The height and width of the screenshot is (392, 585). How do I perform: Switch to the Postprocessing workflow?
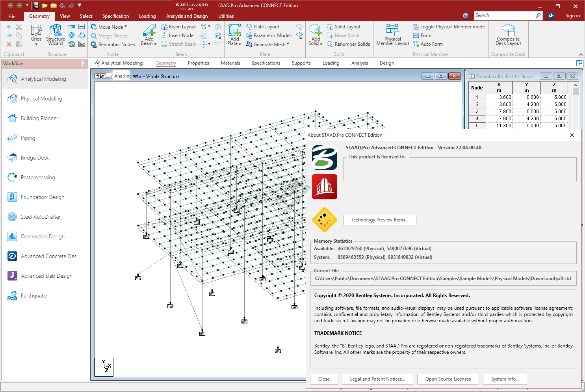coord(45,177)
